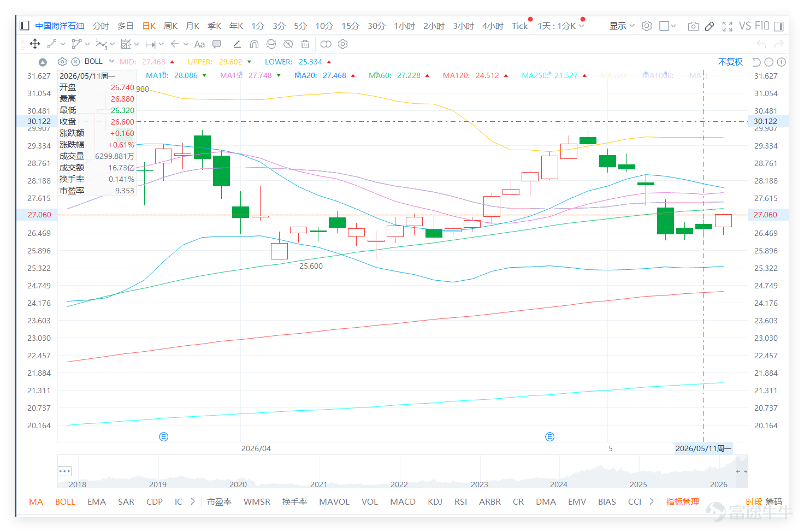Viewport: 804px width, 532px height.
Task: Toggle the SAR indicator
Action: coord(126,501)
